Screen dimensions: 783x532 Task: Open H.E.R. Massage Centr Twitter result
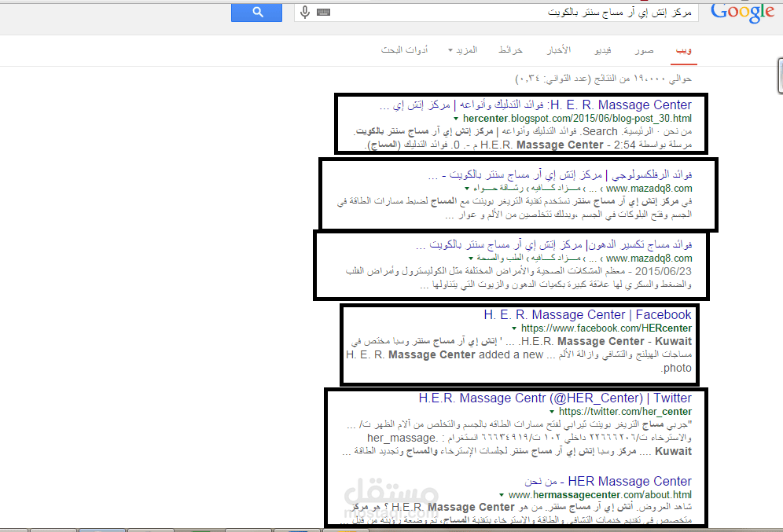coord(555,398)
